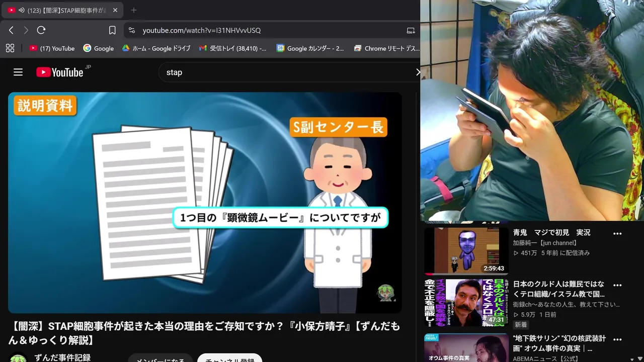Open a new tab with the plus button
The width and height of the screenshot is (644, 362).
pyautogui.click(x=133, y=10)
